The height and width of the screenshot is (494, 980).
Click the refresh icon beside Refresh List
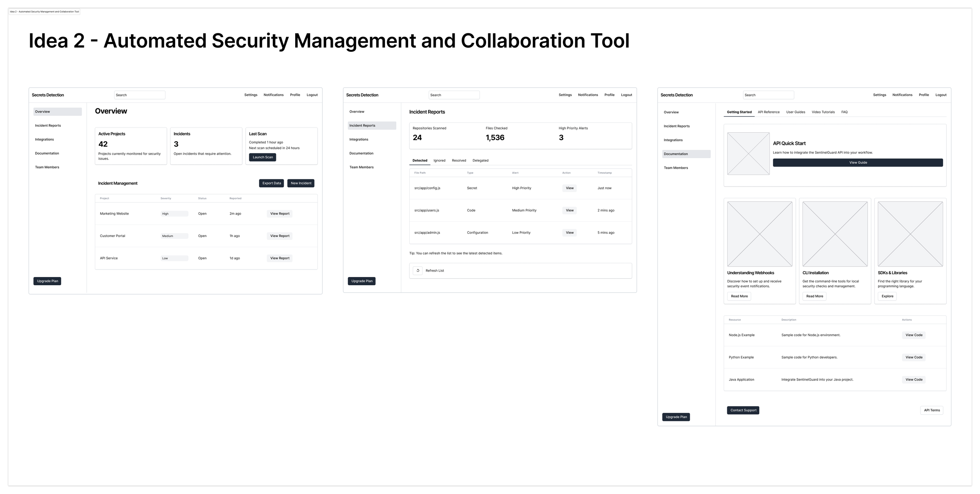(418, 270)
